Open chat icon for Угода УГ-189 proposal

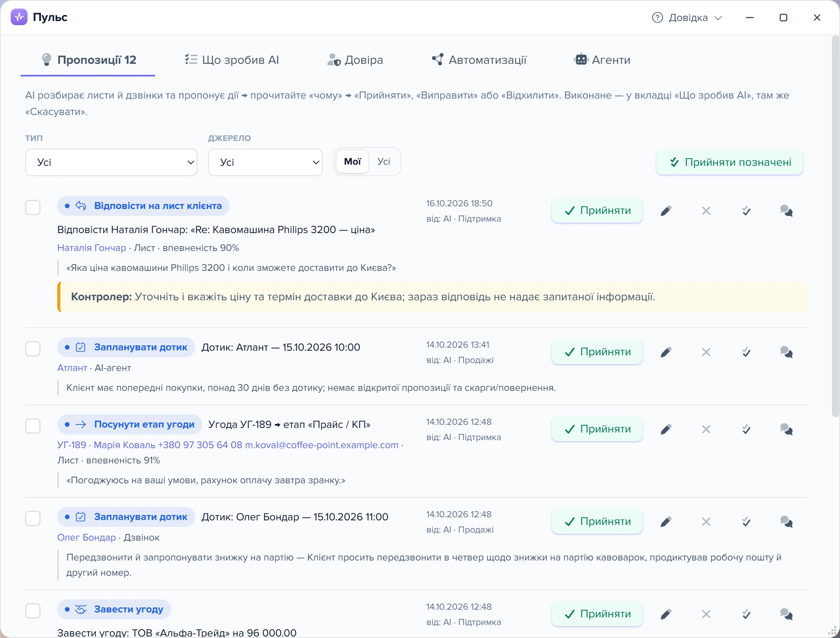coord(786,429)
